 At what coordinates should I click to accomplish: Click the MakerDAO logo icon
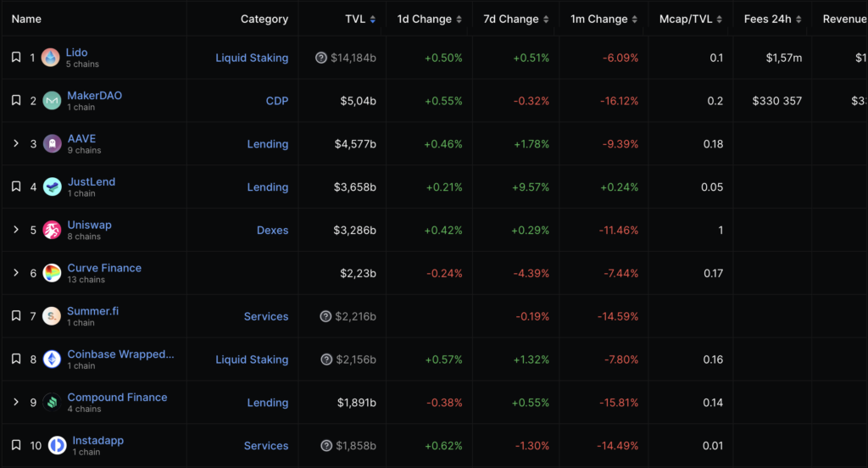click(x=53, y=101)
